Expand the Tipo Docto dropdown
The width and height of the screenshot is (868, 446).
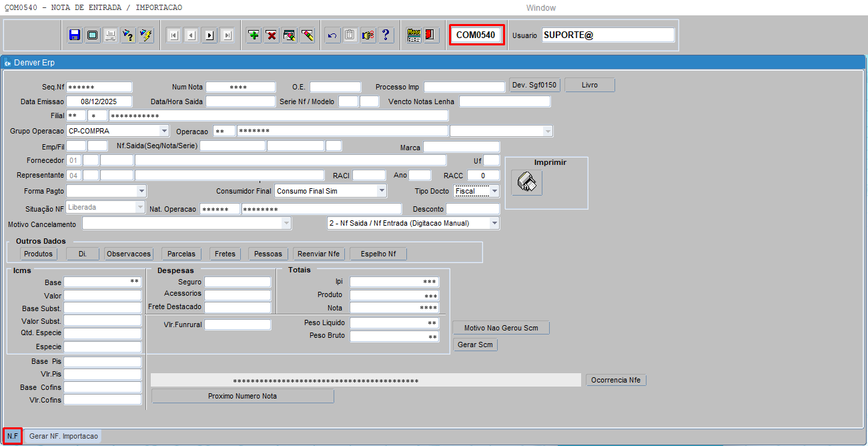[494, 191]
